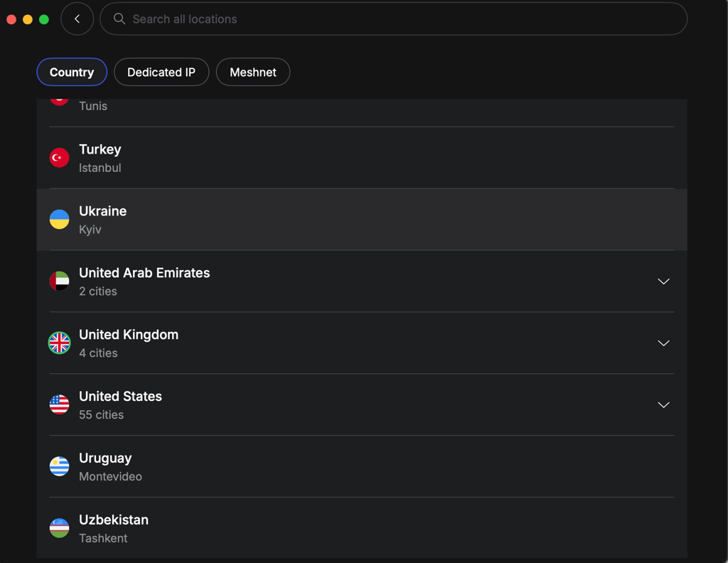Select the Istanbul city label
Image resolution: width=728 pixels, height=563 pixels.
click(100, 168)
